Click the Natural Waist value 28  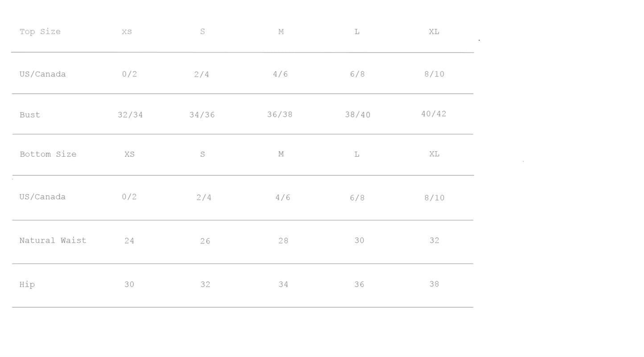283,241
